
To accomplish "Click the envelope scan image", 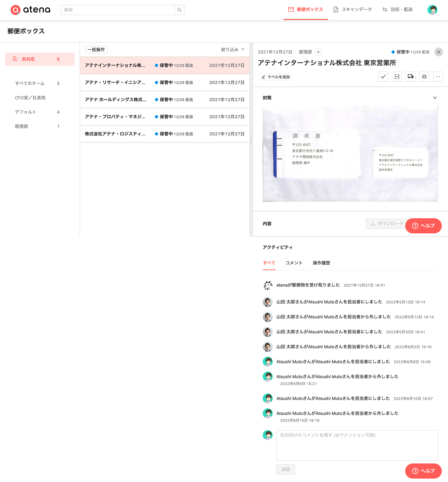I will [350, 154].
